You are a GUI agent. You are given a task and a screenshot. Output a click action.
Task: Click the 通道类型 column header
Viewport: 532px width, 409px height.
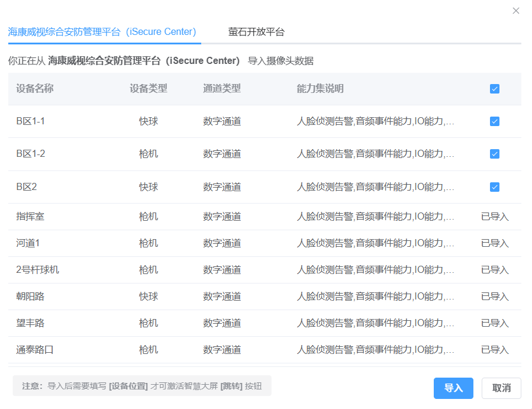(x=222, y=89)
